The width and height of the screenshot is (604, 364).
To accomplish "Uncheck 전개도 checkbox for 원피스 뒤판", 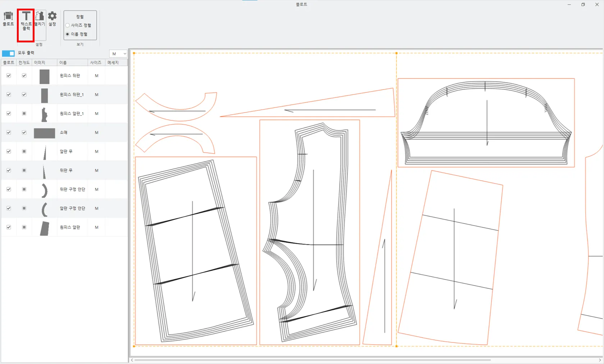I will pyautogui.click(x=24, y=76).
